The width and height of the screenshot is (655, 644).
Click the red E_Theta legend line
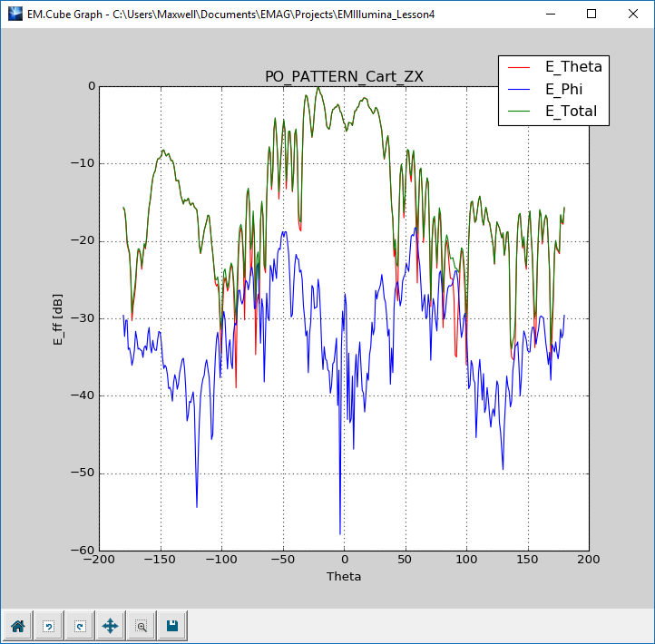(521, 67)
